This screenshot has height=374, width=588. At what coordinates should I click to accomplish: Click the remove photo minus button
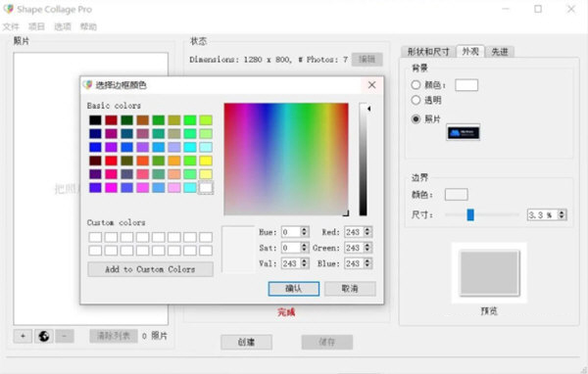[x=65, y=336]
